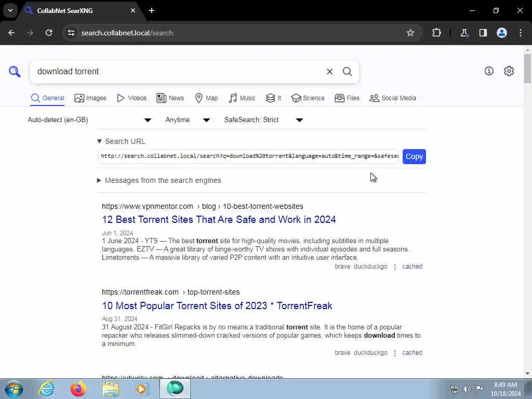This screenshot has width=532, height=399.
Task: Switch to the Videos tab
Action: coord(131,98)
